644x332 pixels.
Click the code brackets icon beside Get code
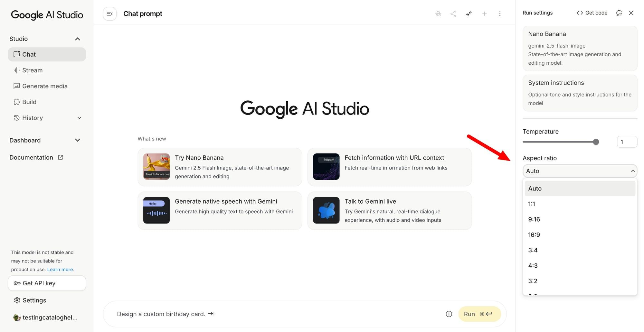pos(580,13)
